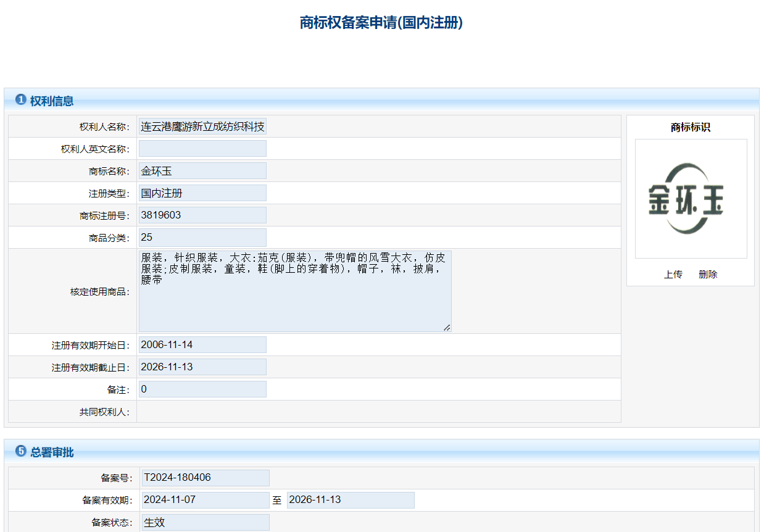This screenshot has height=532, width=764.
Task: Click the 商标注册号 field 3819603
Action: 202,215
